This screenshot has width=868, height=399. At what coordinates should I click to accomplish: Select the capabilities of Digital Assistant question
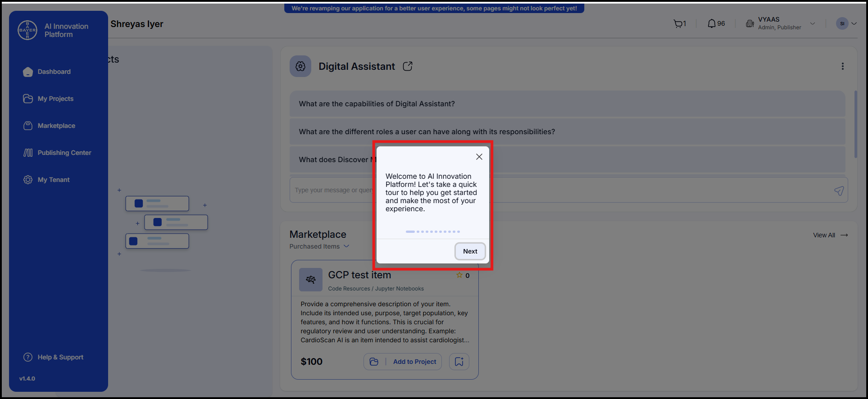click(567, 104)
